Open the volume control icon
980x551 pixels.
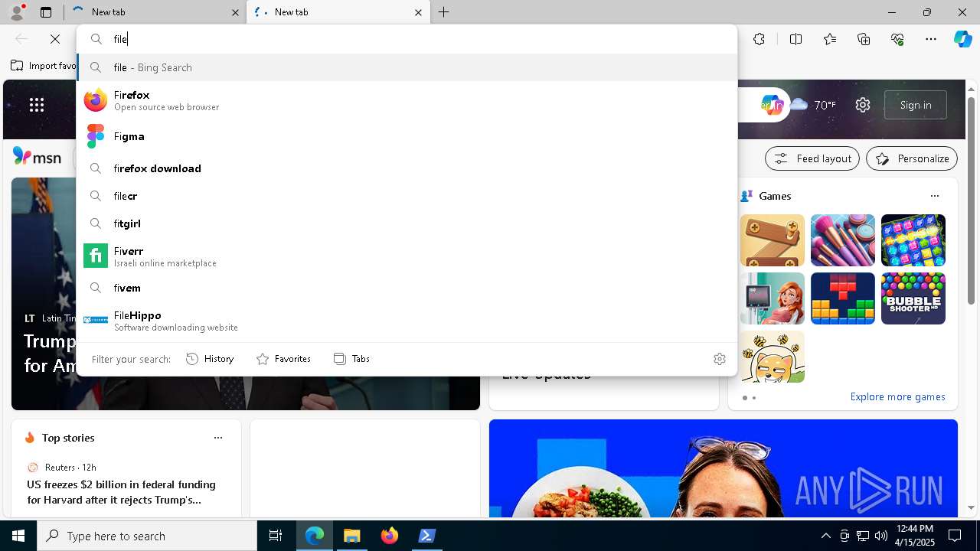coord(881,536)
